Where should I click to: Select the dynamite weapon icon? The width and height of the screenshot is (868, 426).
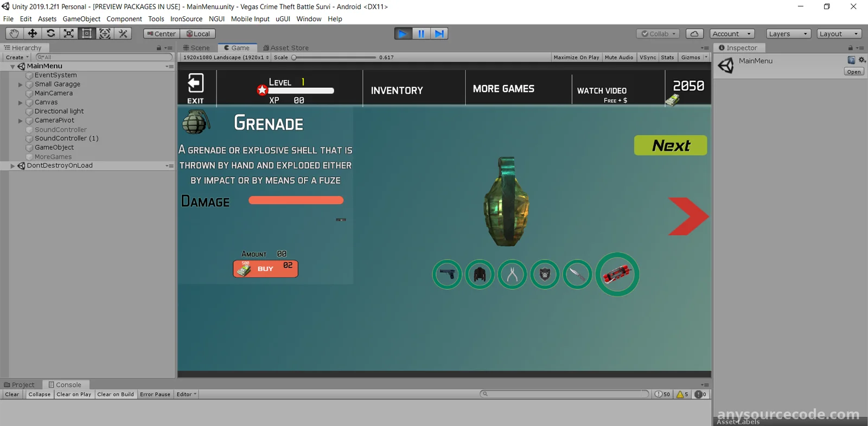tap(617, 274)
